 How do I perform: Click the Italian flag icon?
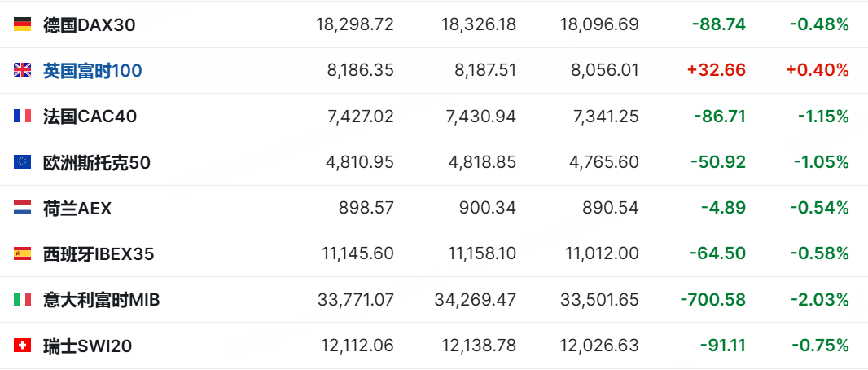(22, 300)
